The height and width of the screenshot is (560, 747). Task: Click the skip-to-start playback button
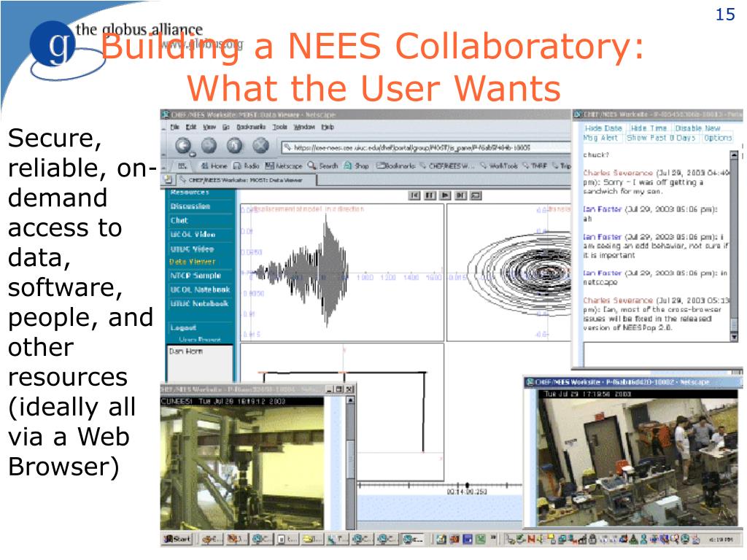414,195
